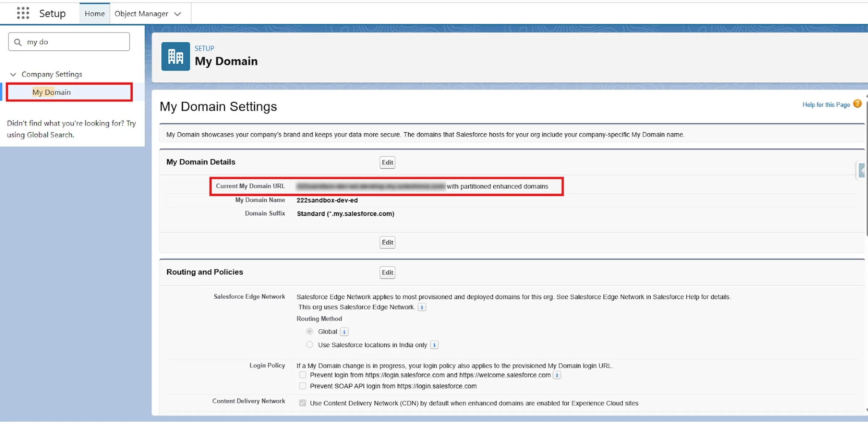Screen dimensions: 868x422
Task: Select Use Salesforce locations in India only
Action: point(310,345)
